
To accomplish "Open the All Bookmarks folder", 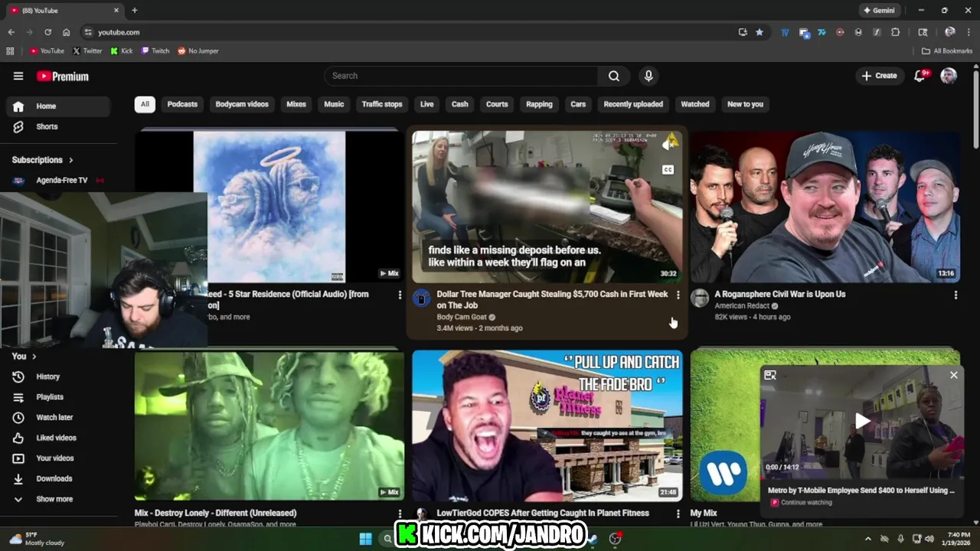I will (947, 51).
